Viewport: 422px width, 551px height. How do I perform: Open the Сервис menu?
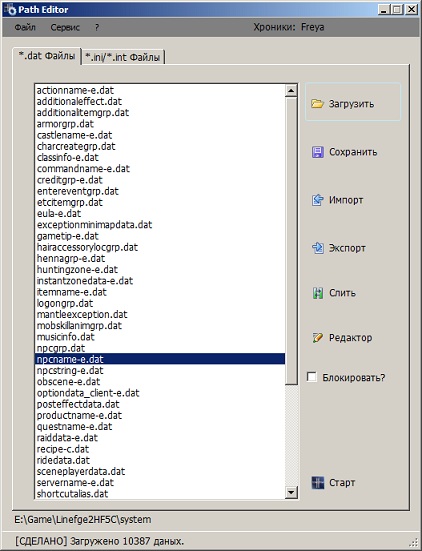[x=65, y=27]
